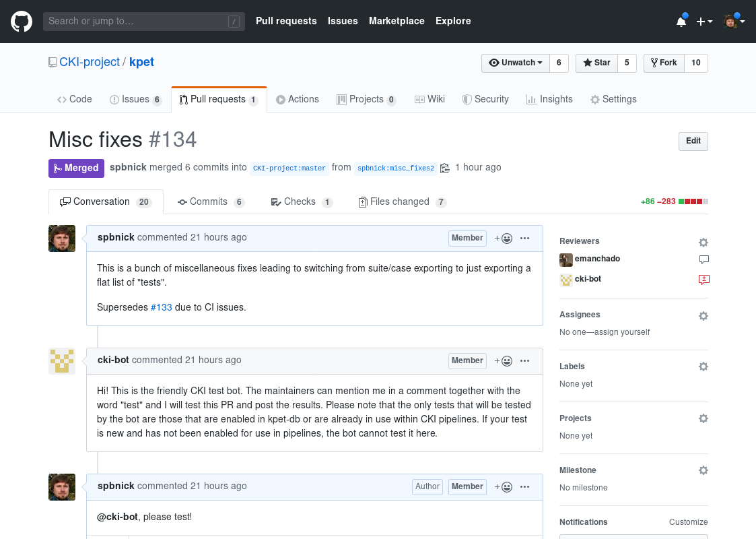
Task: Open cki-bot author name in comment header
Action: pyautogui.click(x=113, y=360)
